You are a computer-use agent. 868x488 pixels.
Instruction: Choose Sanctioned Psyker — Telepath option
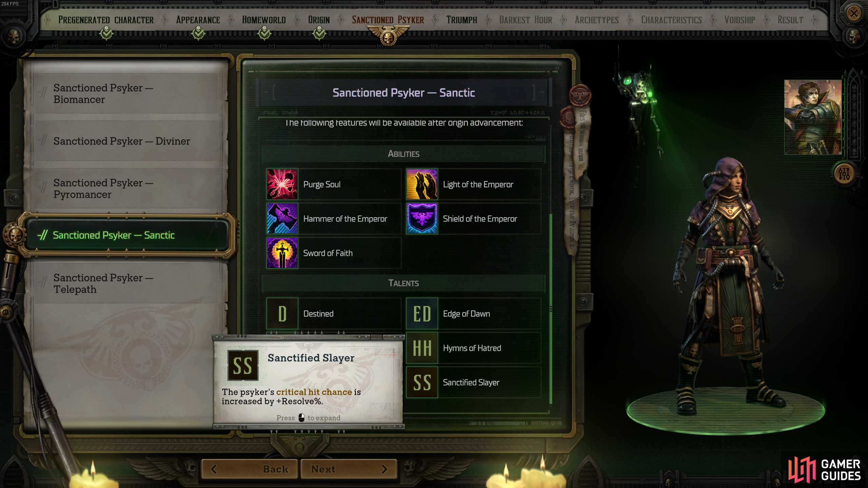pos(126,284)
